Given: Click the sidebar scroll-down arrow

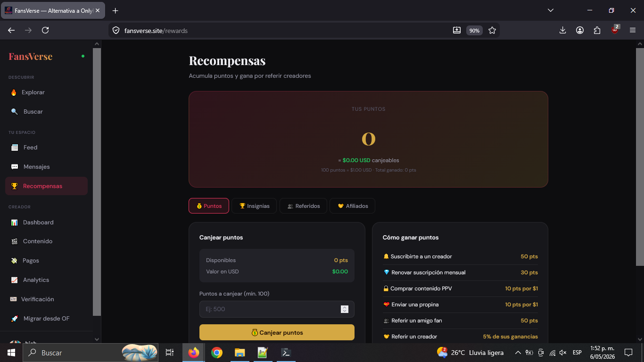Looking at the screenshot, I should [97, 339].
